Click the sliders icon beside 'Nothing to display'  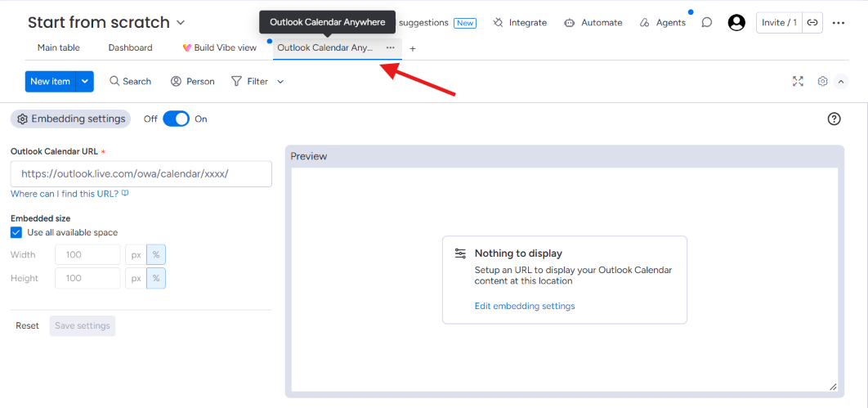coord(460,253)
